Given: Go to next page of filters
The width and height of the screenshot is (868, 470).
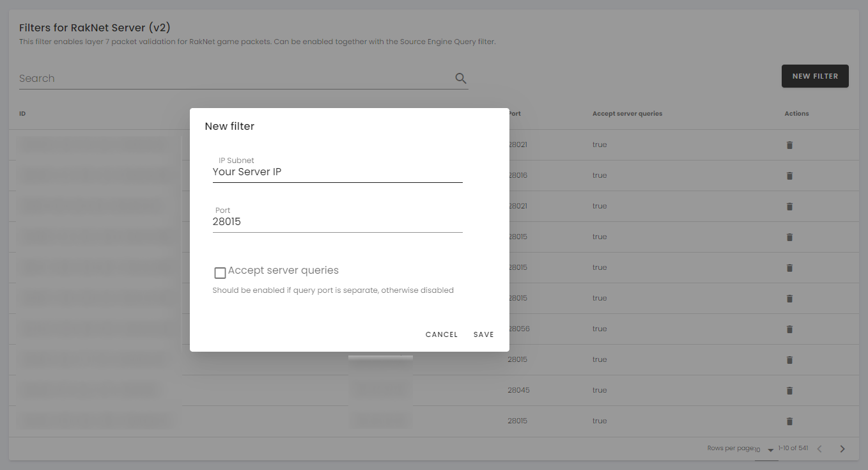Looking at the screenshot, I should pos(842,449).
